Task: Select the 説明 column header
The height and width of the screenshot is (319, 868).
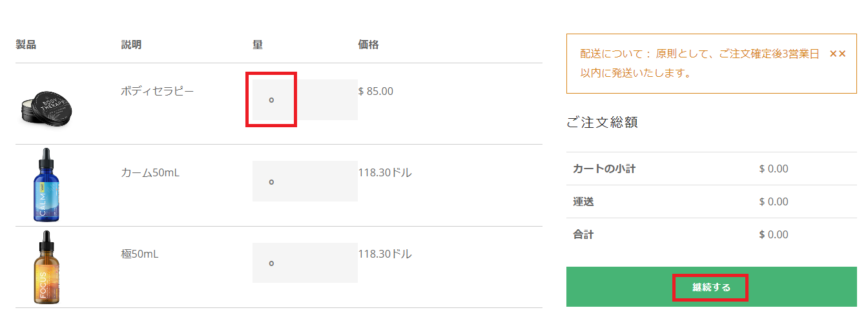Action: click(131, 45)
